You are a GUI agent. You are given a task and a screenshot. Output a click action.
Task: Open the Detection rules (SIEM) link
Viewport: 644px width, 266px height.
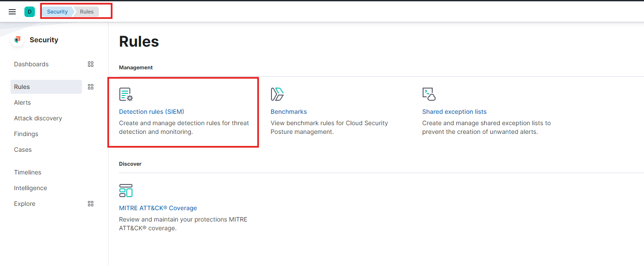152,112
